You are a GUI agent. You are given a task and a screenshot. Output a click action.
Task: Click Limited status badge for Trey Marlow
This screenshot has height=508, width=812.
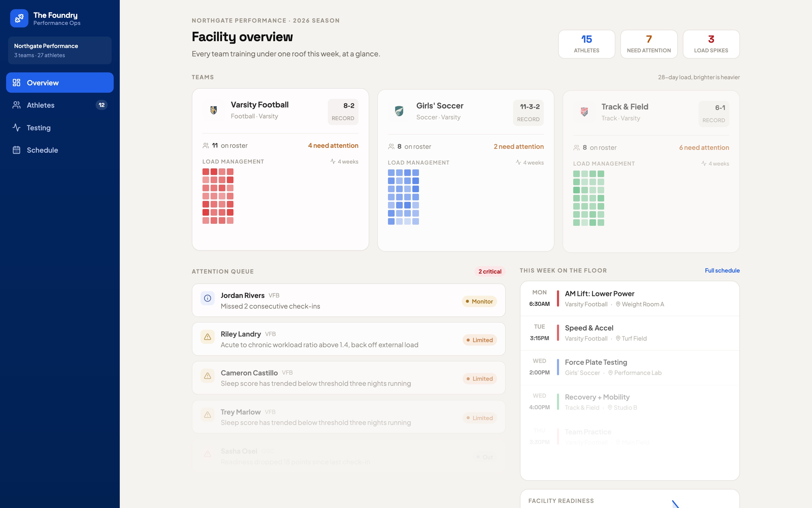point(480,418)
